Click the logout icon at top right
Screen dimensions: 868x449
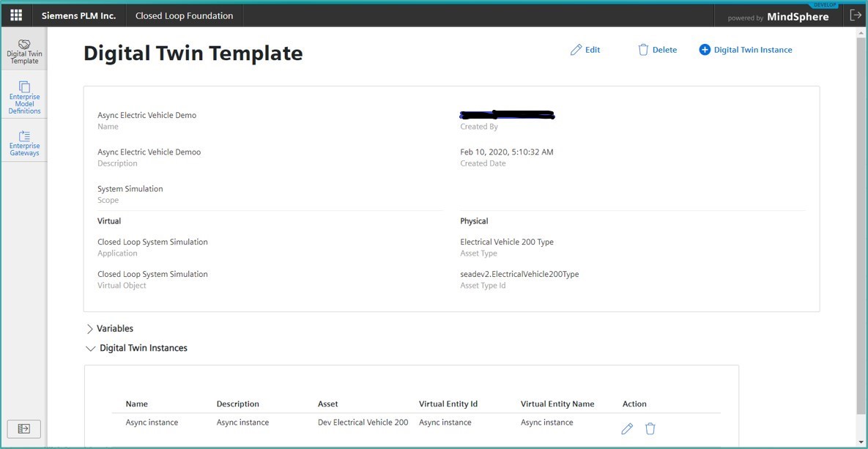coord(856,15)
